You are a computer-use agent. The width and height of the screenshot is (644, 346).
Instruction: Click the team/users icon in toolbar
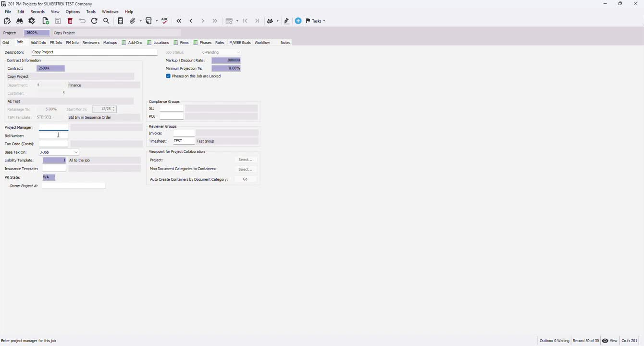tap(270, 21)
